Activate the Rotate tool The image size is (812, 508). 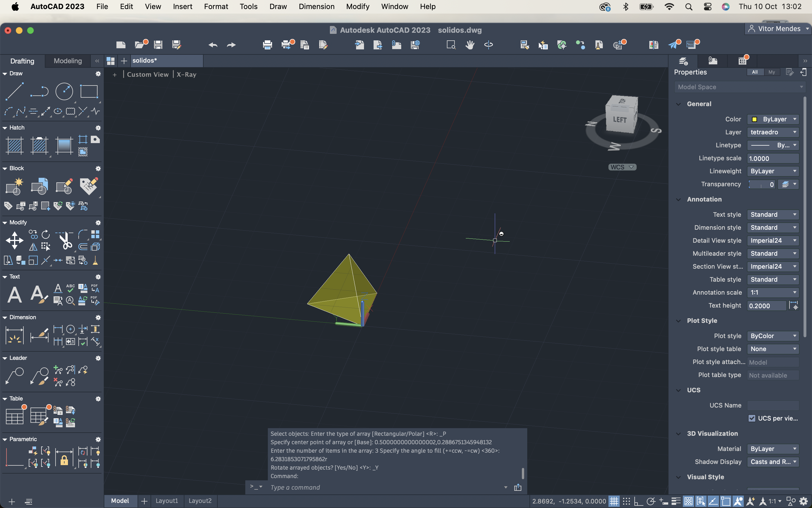(x=46, y=234)
